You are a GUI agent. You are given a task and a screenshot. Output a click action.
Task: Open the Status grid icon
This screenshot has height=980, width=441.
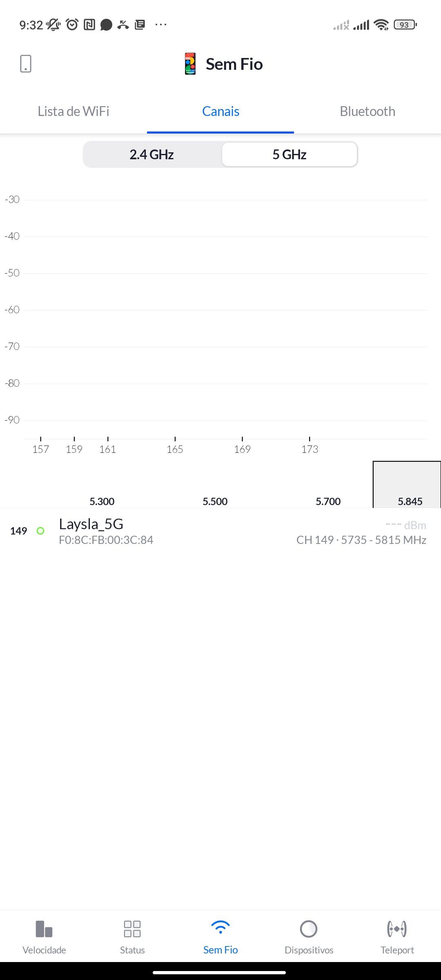click(x=132, y=929)
